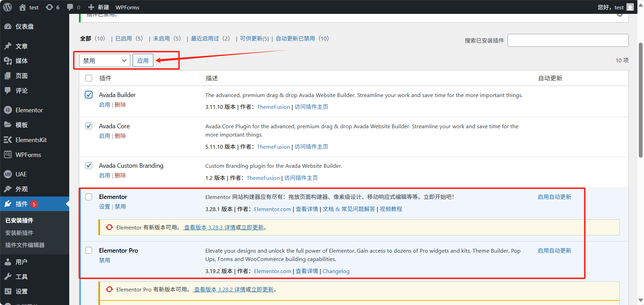
Task: Open the 仪表盘 dashboard icon
Action: point(8,27)
